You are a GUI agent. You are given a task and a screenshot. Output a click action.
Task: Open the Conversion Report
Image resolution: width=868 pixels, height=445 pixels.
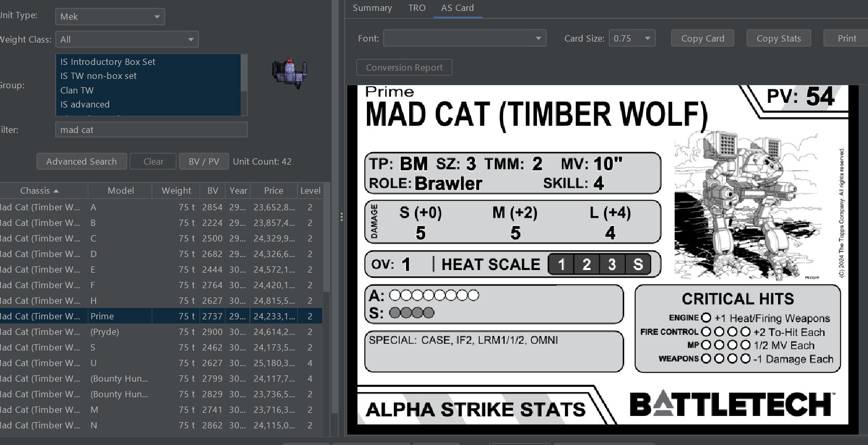point(404,68)
